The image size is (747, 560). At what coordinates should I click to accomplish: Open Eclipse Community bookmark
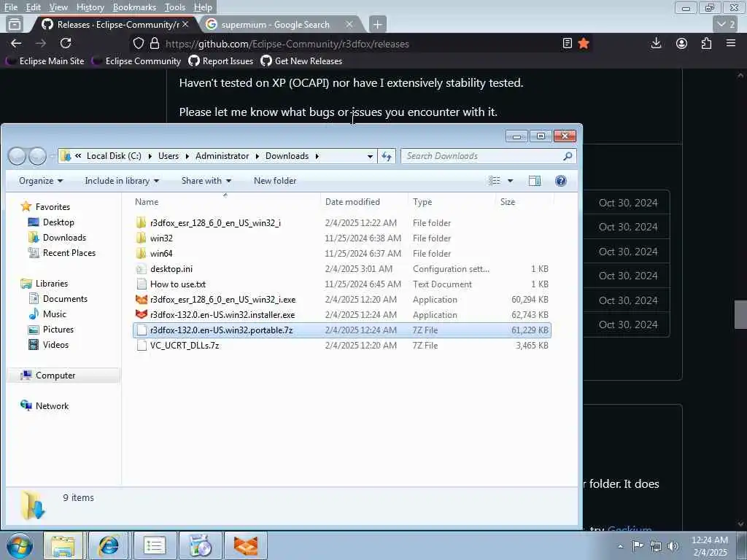[136, 61]
